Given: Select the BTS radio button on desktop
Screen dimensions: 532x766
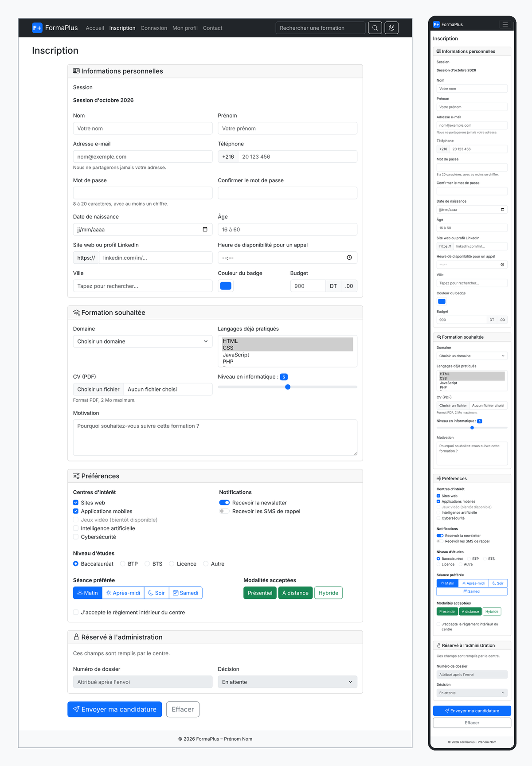Looking at the screenshot, I should pos(148,564).
